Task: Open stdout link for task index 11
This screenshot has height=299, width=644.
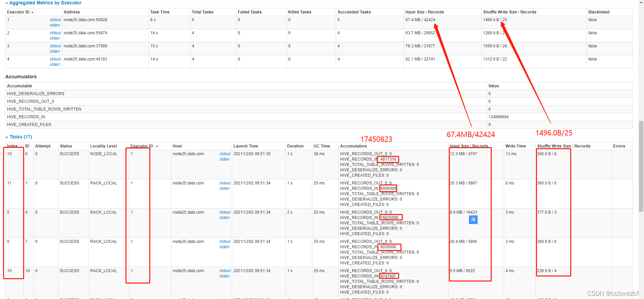Action: coord(225,183)
